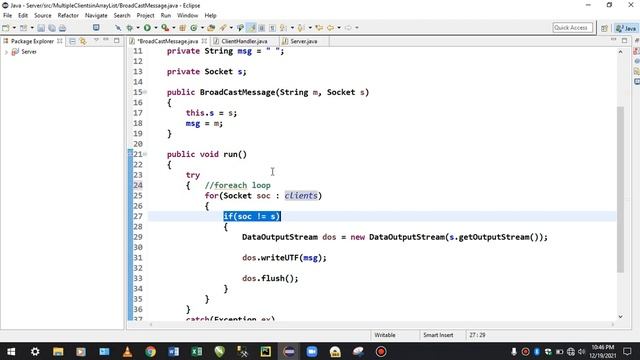
Task: Run the program with the green Run button
Action: pos(147,28)
